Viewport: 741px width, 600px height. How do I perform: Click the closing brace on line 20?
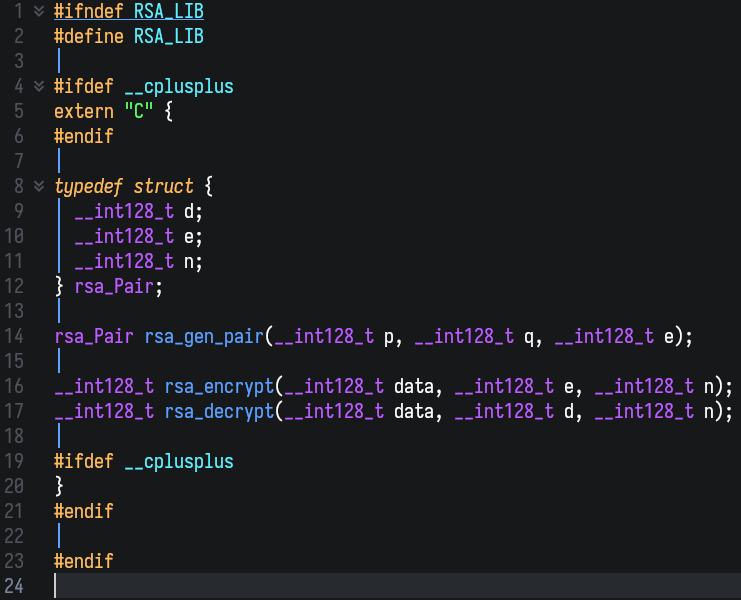pyautogui.click(x=59, y=486)
